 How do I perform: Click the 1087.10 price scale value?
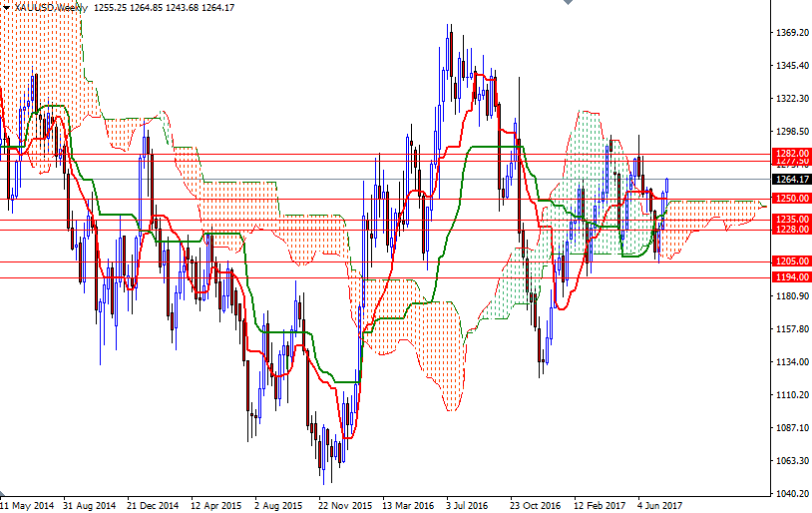pyautogui.click(x=792, y=427)
